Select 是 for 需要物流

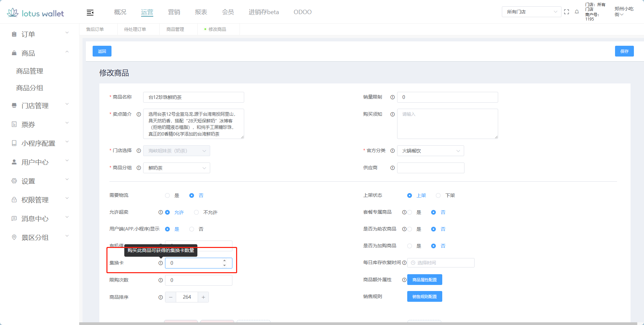coord(167,195)
